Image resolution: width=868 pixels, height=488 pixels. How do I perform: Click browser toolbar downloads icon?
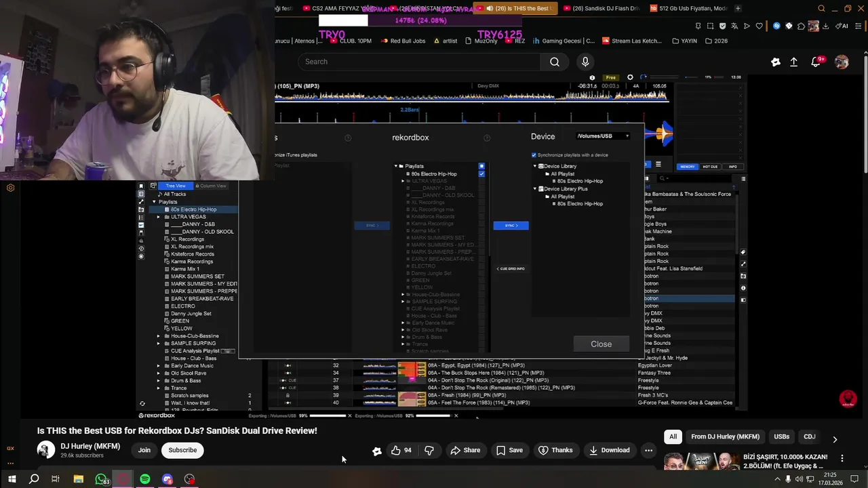point(826,26)
